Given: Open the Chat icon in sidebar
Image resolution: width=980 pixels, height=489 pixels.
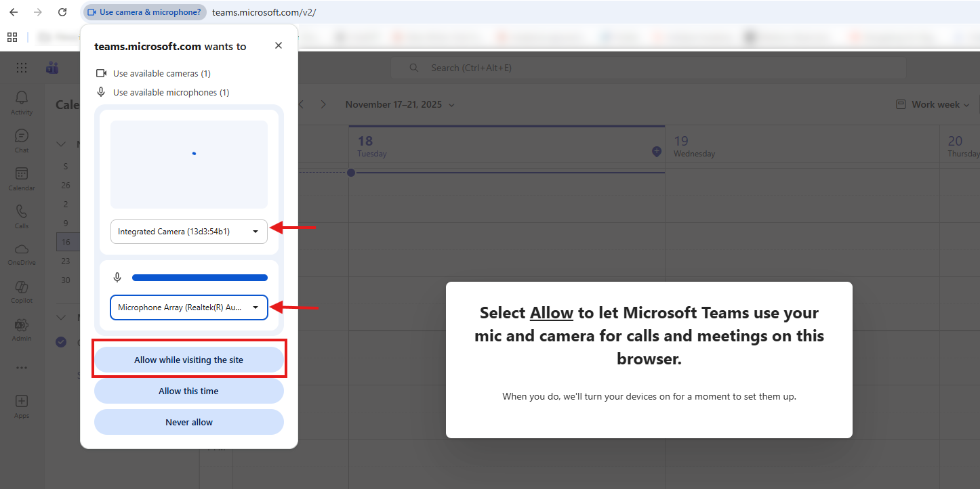Looking at the screenshot, I should tap(22, 140).
